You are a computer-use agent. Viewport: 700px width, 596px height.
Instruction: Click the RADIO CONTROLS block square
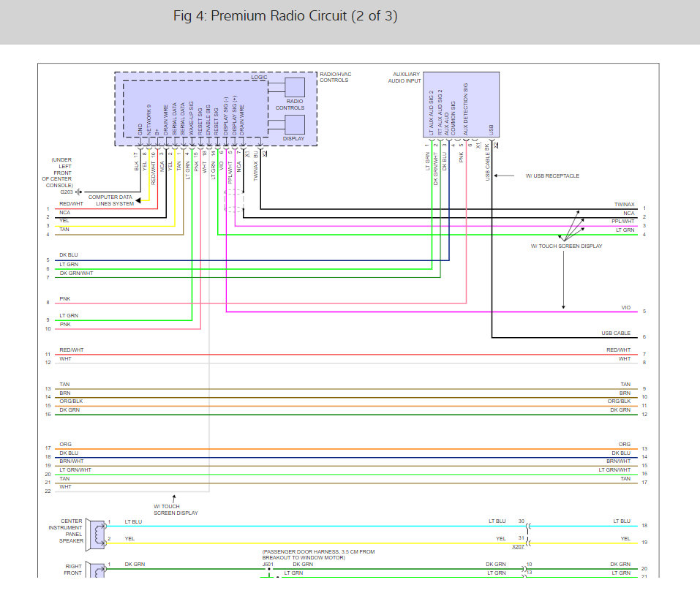(x=295, y=88)
